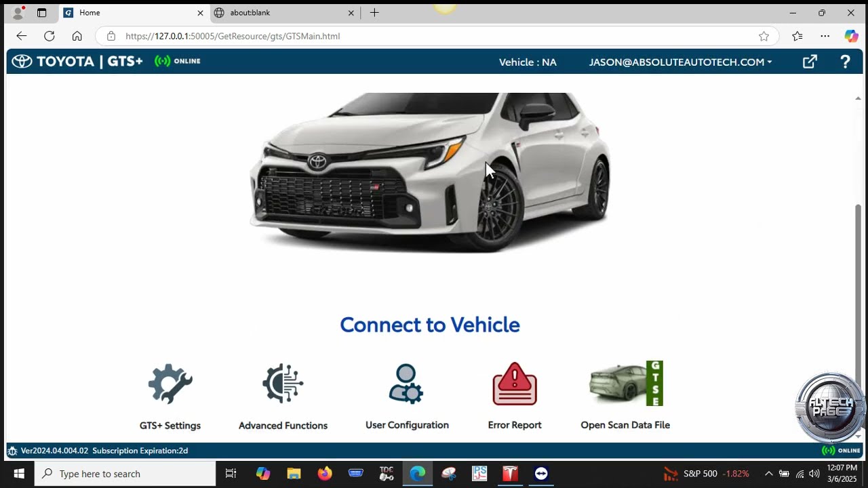Open Copilot sidebar in Edge
868x488 pixels.
click(852, 36)
